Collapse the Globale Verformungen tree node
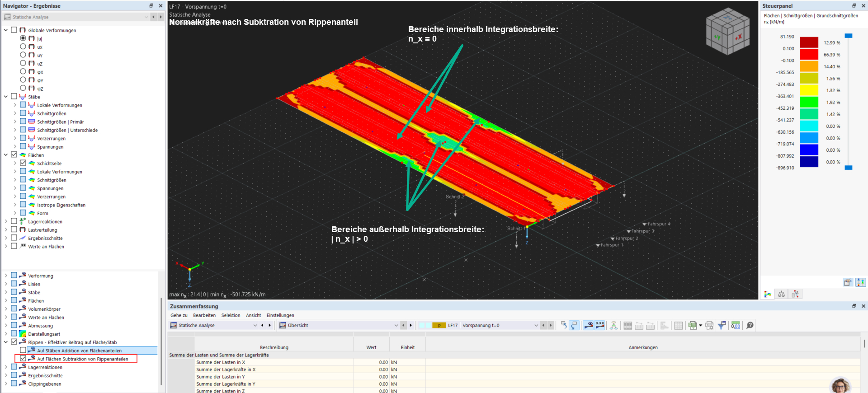This screenshot has width=868, height=393. click(6, 30)
